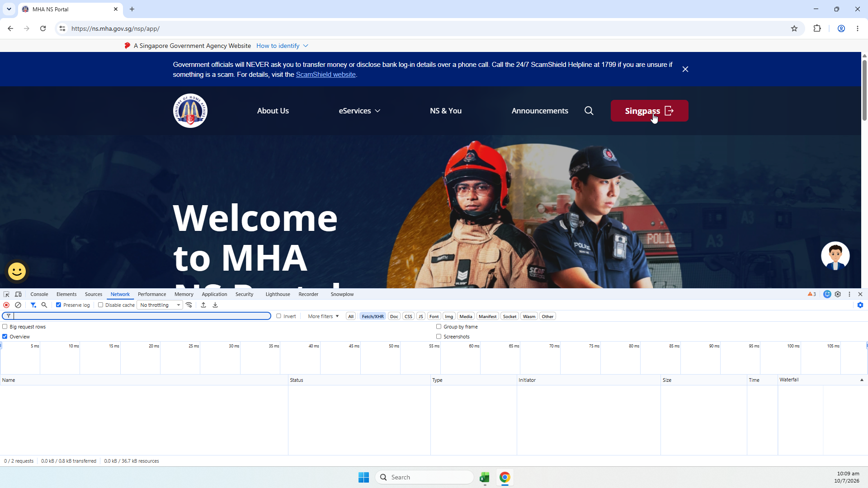Toggle the Preserve log checkbox
This screenshot has width=868, height=488.
[x=58, y=305]
